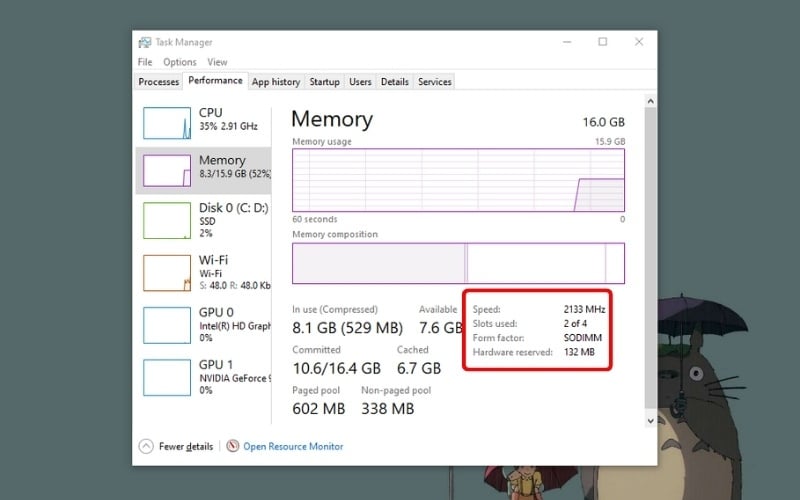The width and height of the screenshot is (800, 500).
Task: Click the 132 MB hardware reserved value
Action: [579, 352]
